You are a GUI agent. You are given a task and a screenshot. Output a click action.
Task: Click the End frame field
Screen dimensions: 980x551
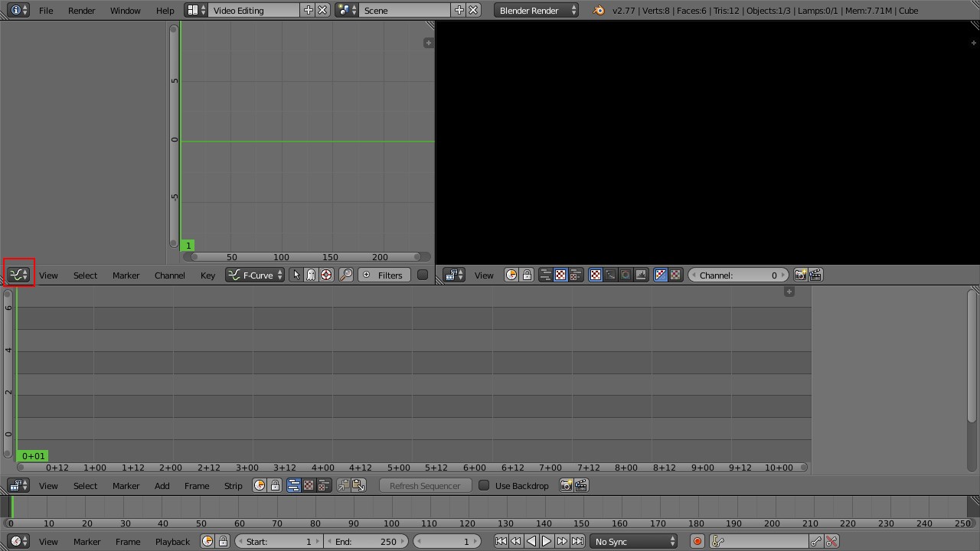pyautogui.click(x=367, y=541)
